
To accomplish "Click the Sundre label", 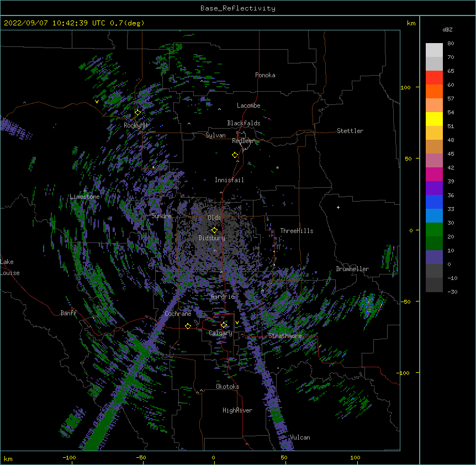I will (x=161, y=216).
